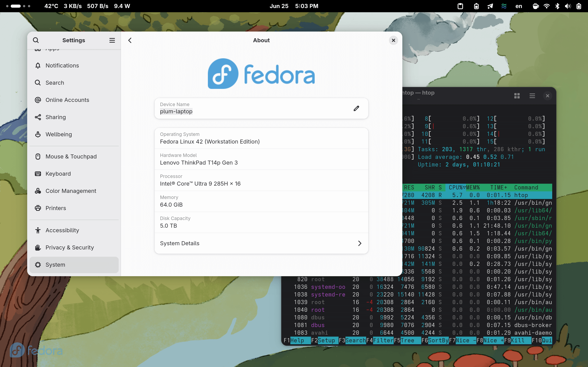588x367 pixels.
Task: Click the plum-laptop device name field
Action: 176,111
